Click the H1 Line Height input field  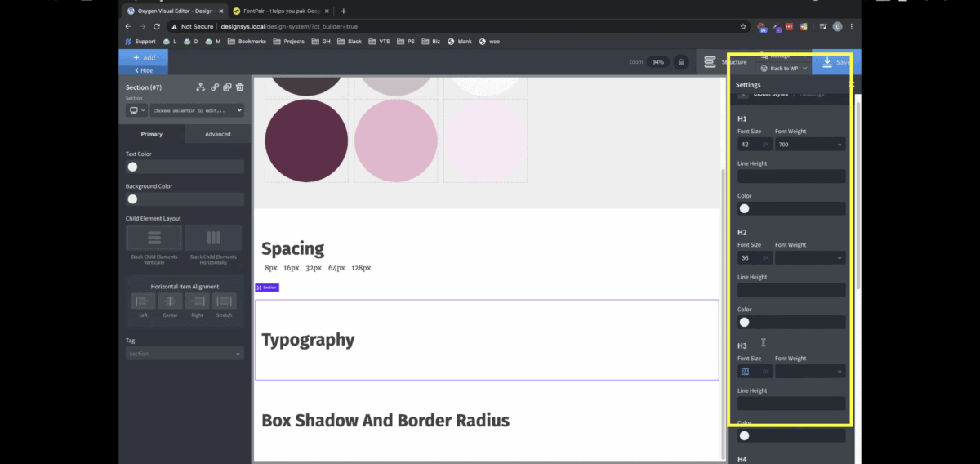coord(791,176)
